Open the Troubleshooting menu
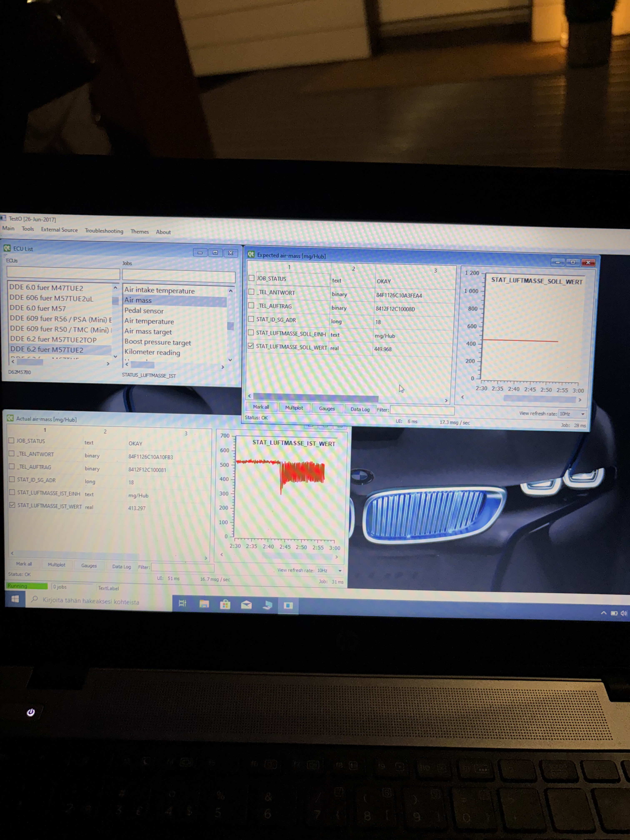The width and height of the screenshot is (630, 840). click(x=104, y=231)
